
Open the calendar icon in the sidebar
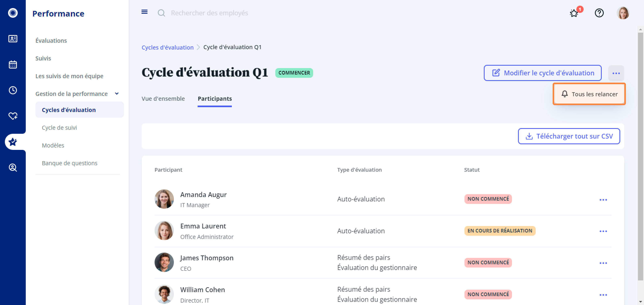[x=13, y=64]
